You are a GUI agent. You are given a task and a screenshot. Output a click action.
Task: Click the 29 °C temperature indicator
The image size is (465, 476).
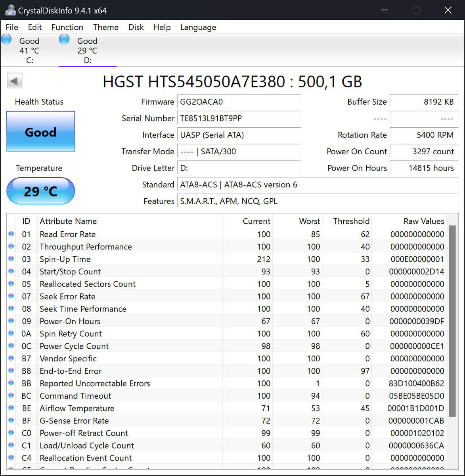click(x=40, y=191)
